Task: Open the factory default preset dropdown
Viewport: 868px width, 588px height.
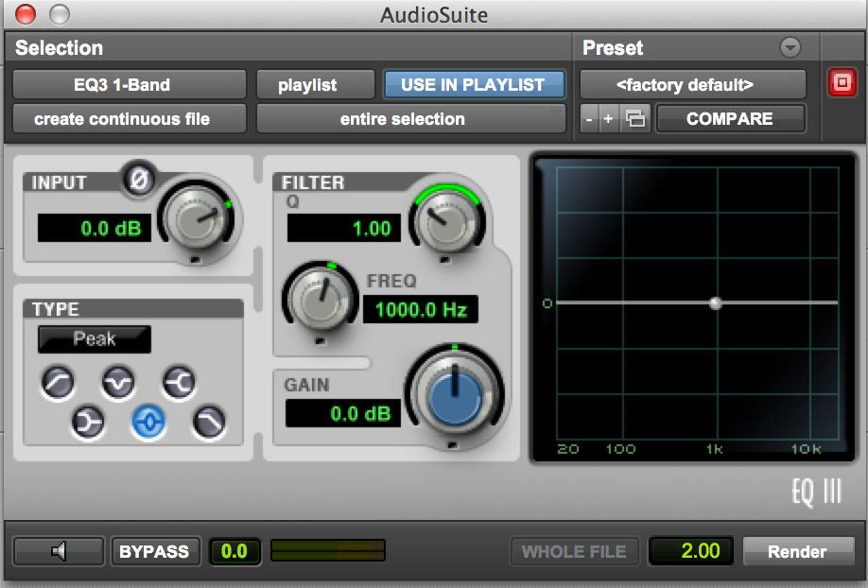Action: (692, 84)
